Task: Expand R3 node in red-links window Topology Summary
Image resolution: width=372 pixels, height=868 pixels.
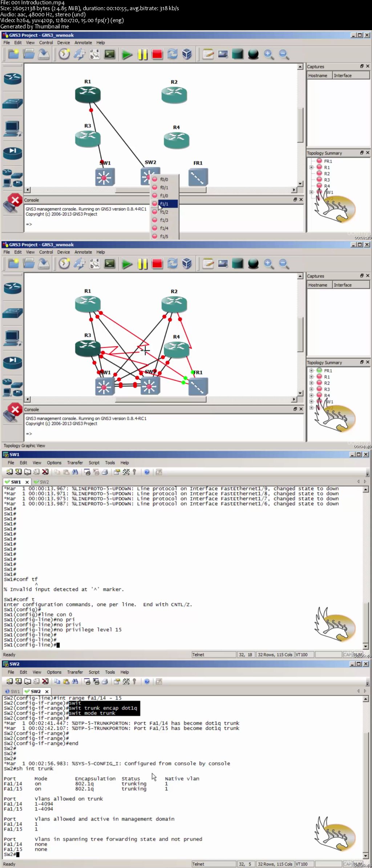Action: pos(311,389)
